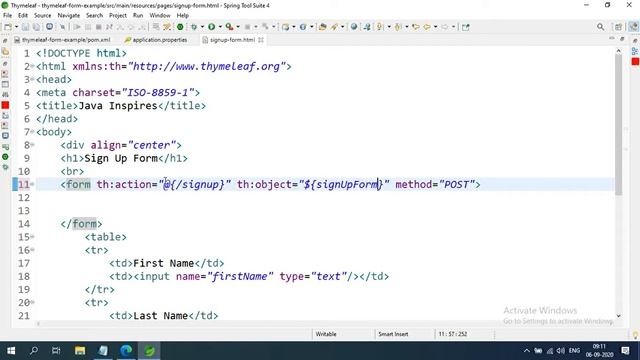
Task: Open the Windows notification center icon
Action: (625, 351)
